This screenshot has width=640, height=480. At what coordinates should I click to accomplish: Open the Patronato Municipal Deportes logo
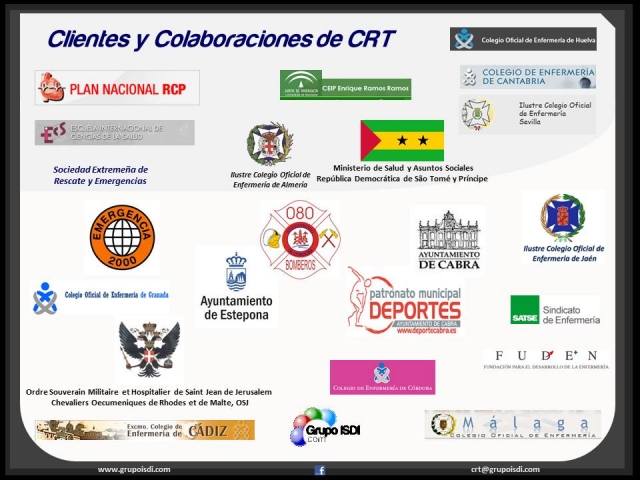[404, 301]
